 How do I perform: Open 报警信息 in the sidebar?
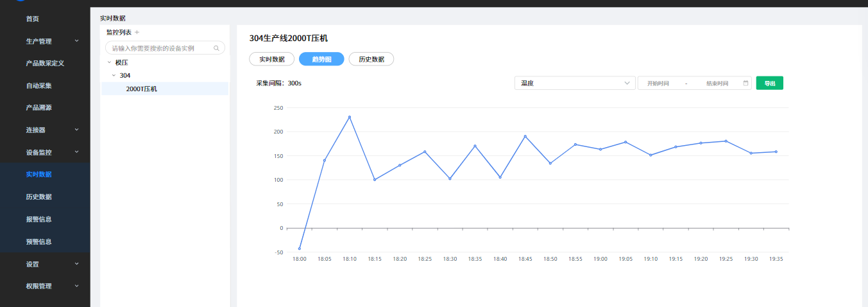click(38, 219)
